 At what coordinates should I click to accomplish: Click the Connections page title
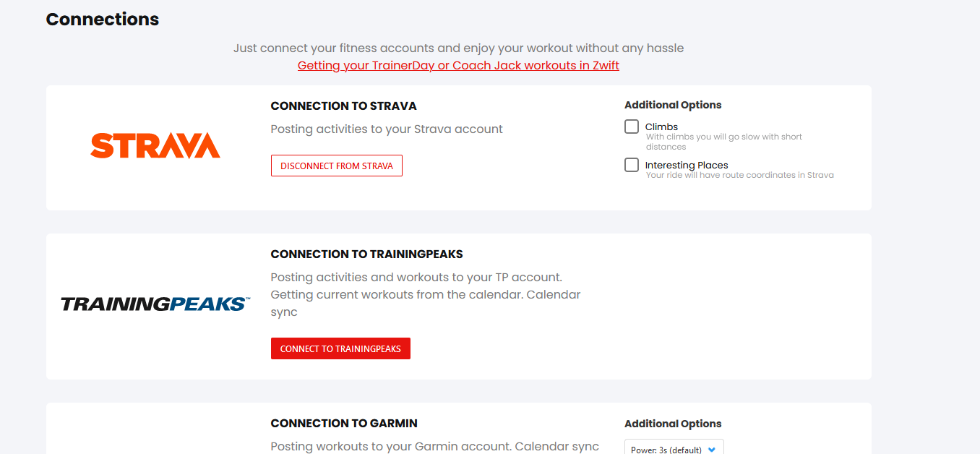pyautogui.click(x=103, y=19)
